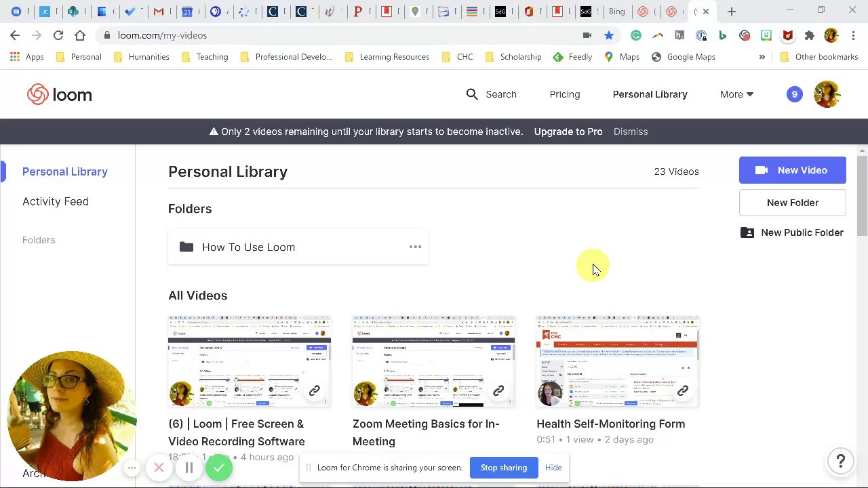Open the Chrome extensions puzzle icon

(x=809, y=35)
